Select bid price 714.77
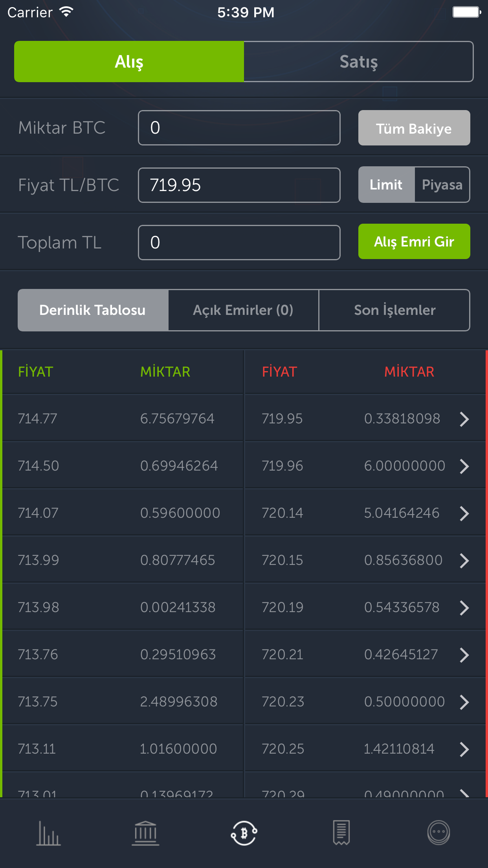488x868 pixels. click(x=38, y=419)
